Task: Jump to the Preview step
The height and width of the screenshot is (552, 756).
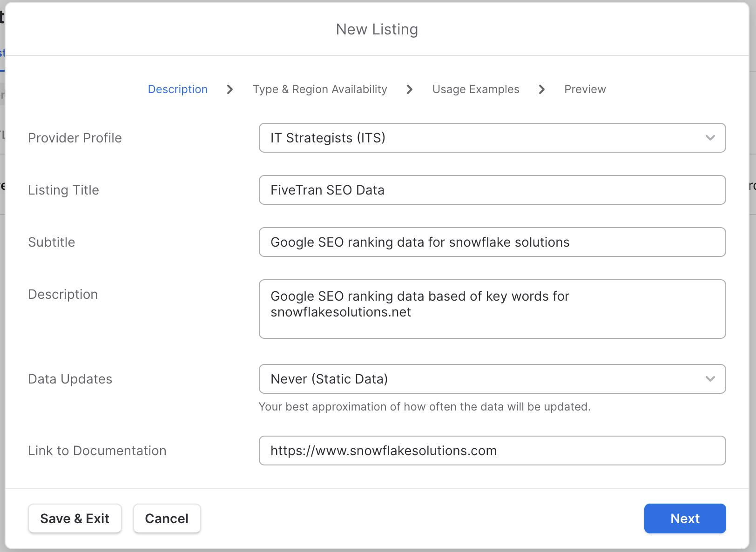Action: tap(585, 89)
